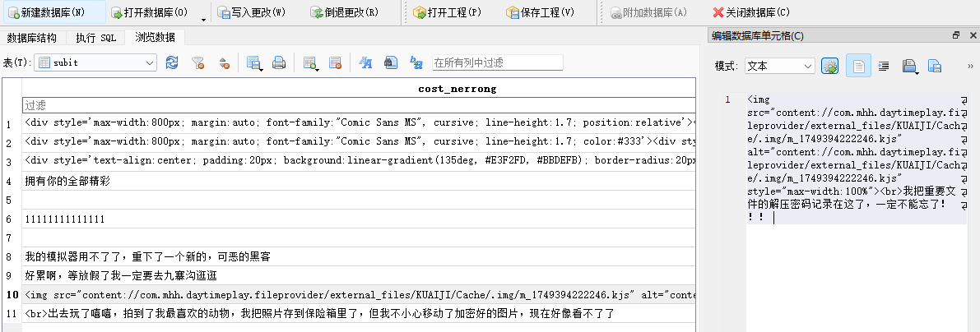This screenshot has width=980, height=332.
Task: Click 关闭数据库(C) button
Action: click(750, 12)
